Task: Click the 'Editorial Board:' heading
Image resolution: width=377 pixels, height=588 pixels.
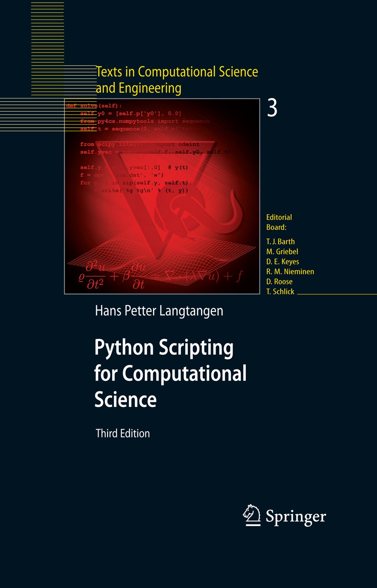Action: pyautogui.click(x=279, y=222)
